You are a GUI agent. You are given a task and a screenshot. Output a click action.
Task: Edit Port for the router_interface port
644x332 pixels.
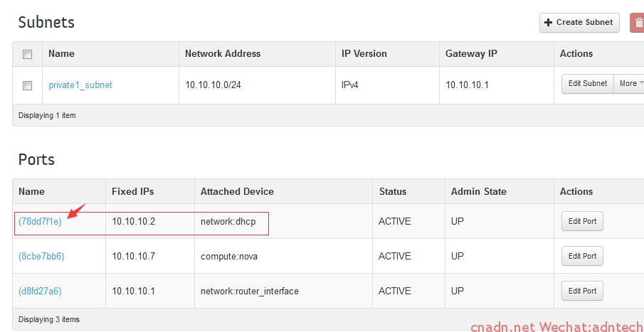tap(582, 291)
